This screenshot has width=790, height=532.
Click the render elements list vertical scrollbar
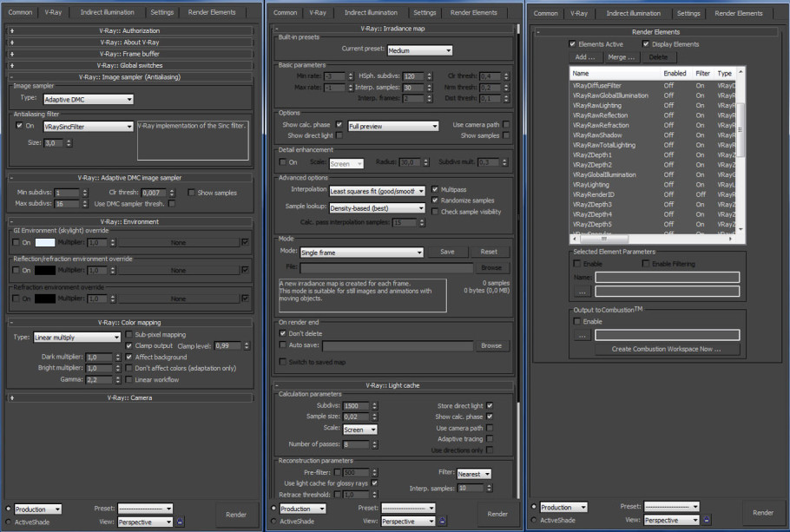coord(741,150)
